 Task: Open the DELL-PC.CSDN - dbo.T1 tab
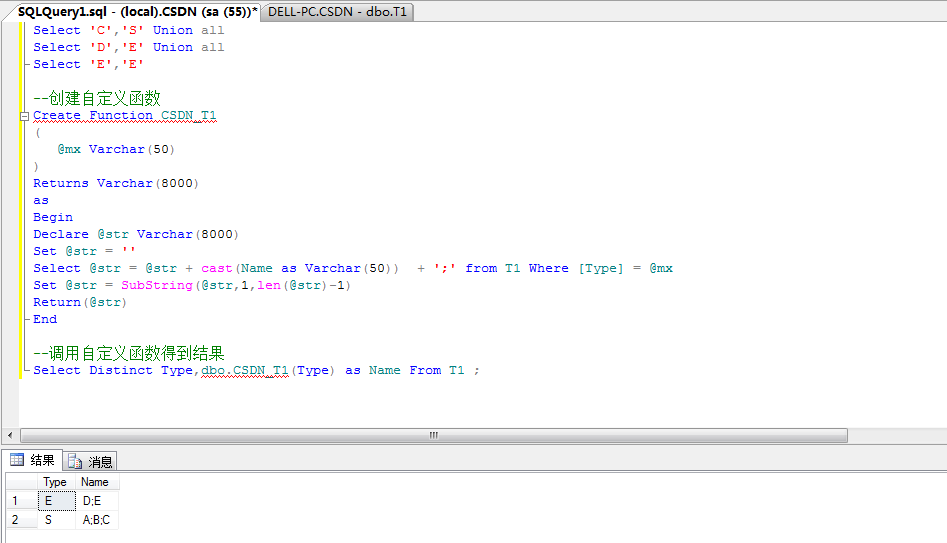(339, 12)
